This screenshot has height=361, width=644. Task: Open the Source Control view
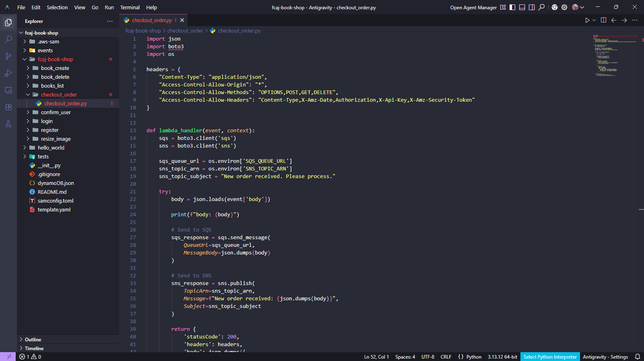pos(8,56)
